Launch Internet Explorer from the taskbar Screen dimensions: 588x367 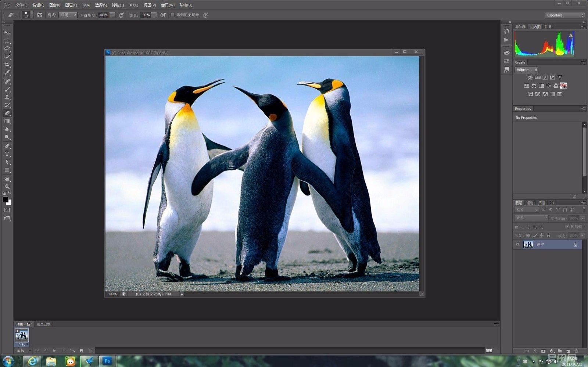pyautogui.click(x=32, y=361)
